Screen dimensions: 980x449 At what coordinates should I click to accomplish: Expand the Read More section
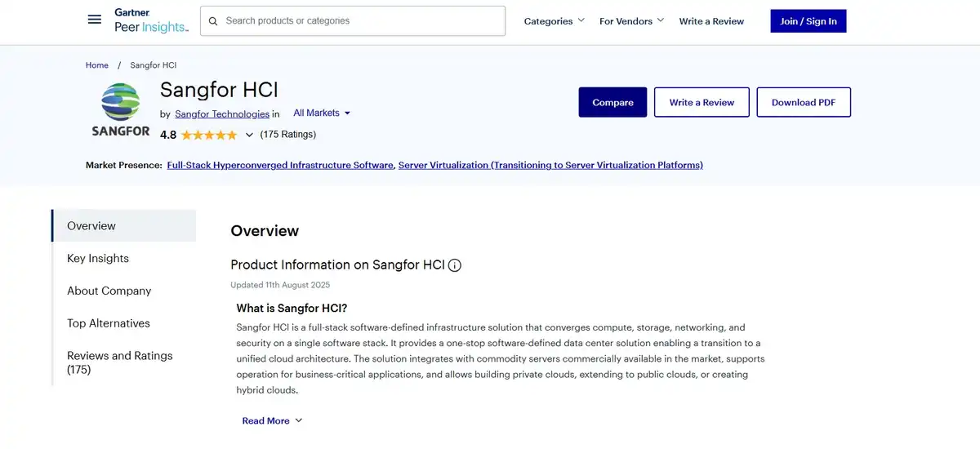[272, 421]
